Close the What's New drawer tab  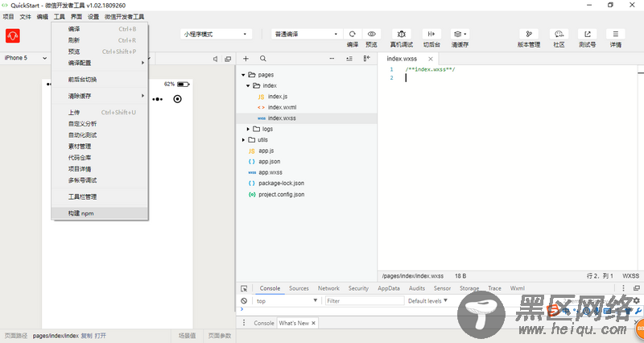click(x=313, y=324)
